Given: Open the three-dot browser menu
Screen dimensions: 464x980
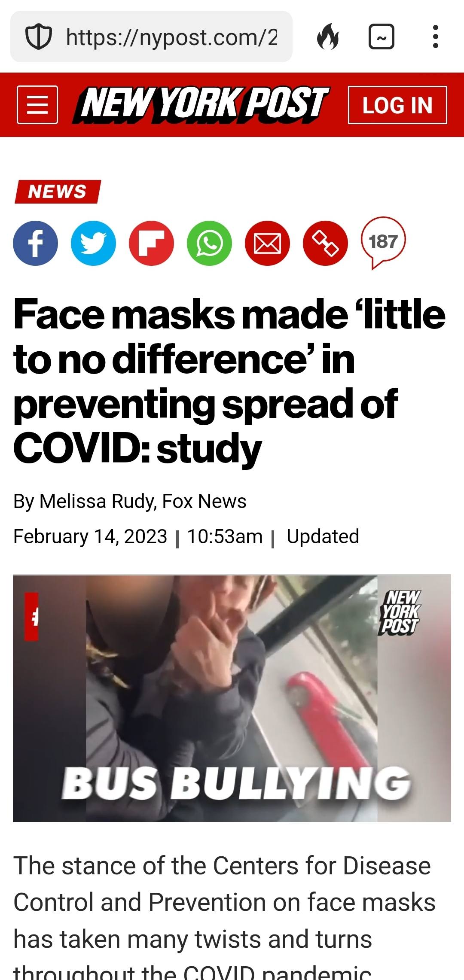Looking at the screenshot, I should pyautogui.click(x=436, y=37).
